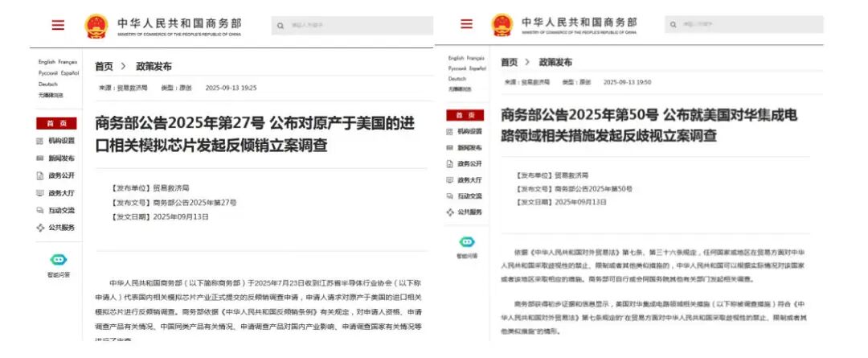
Task: Switch to Français on the right page
Action: coord(476,58)
